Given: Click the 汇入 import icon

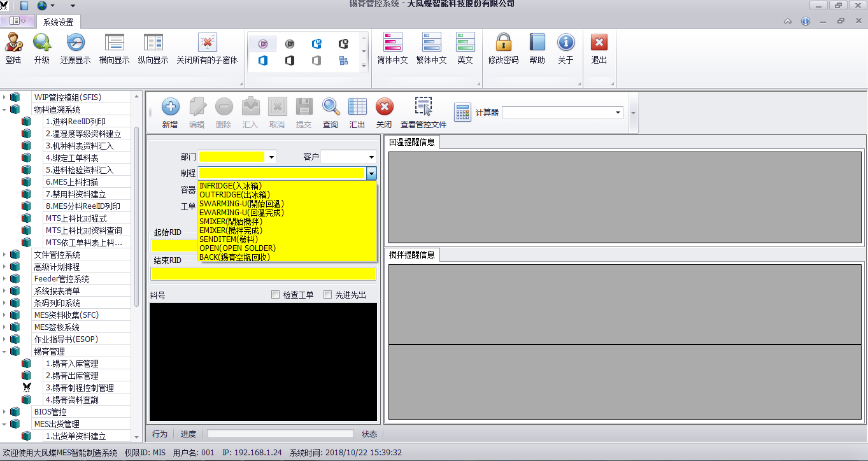Looking at the screenshot, I should [250, 106].
